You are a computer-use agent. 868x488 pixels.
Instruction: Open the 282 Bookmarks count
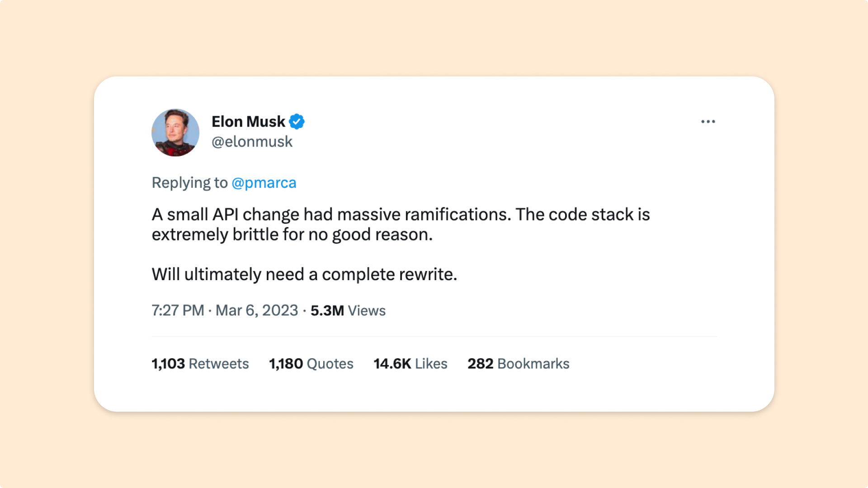click(x=518, y=364)
